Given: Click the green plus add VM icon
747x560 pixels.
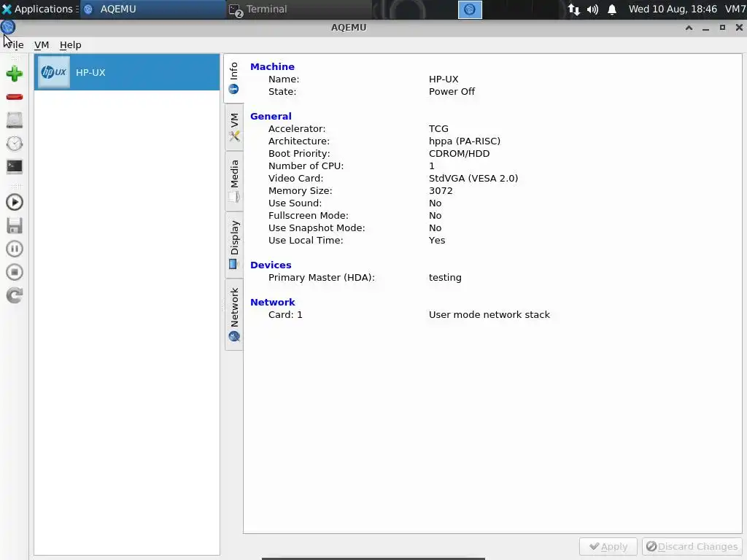Looking at the screenshot, I should [x=15, y=74].
